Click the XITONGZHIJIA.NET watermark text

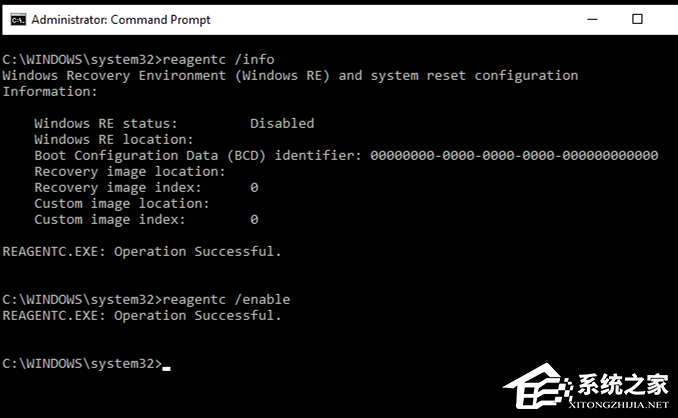pyautogui.click(x=611, y=407)
